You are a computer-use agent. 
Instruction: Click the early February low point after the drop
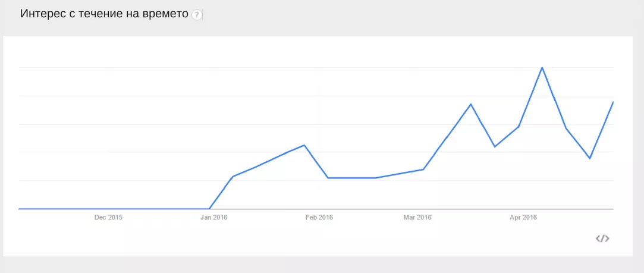click(328, 178)
